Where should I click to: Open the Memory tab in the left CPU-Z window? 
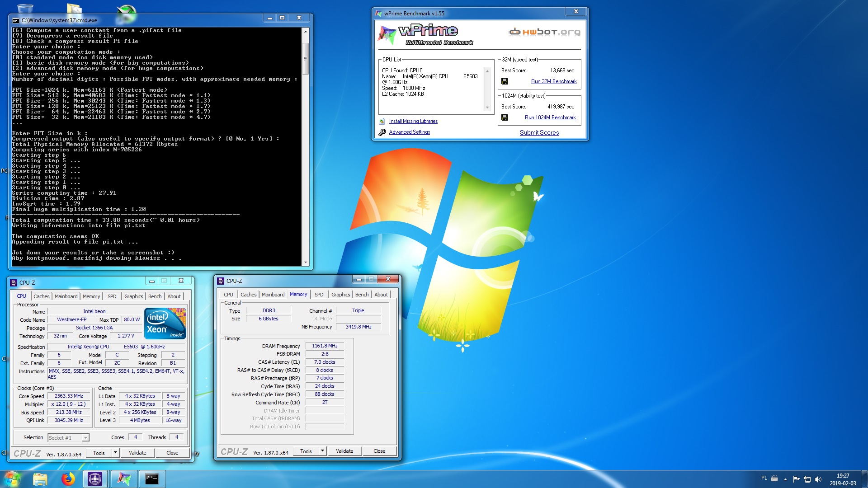pyautogui.click(x=91, y=296)
